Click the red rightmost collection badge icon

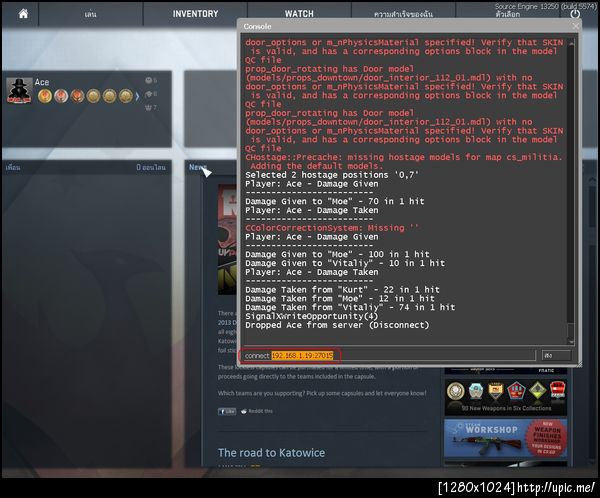coord(557,390)
